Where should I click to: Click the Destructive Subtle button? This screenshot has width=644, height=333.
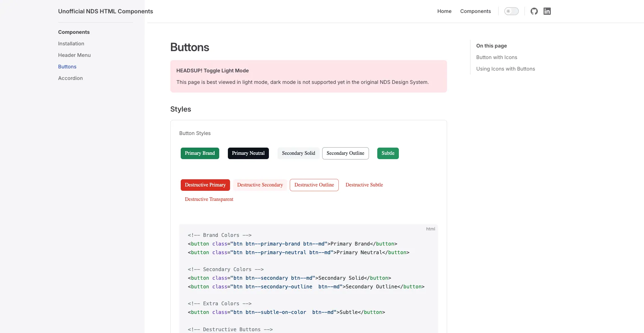(364, 185)
